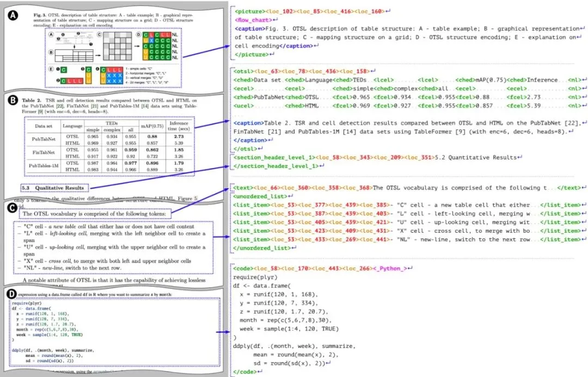Click the 'PubTabNet' cell in Table 2

pos(44,139)
